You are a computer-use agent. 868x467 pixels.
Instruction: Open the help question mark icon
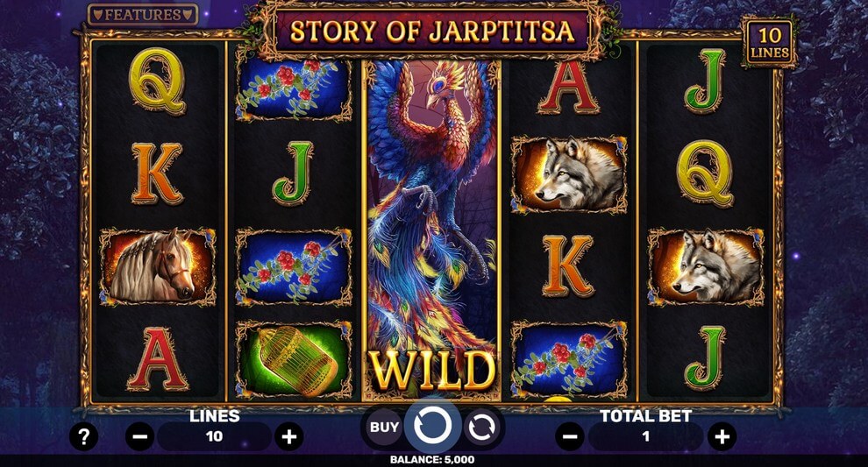pyautogui.click(x=83, y=437)
